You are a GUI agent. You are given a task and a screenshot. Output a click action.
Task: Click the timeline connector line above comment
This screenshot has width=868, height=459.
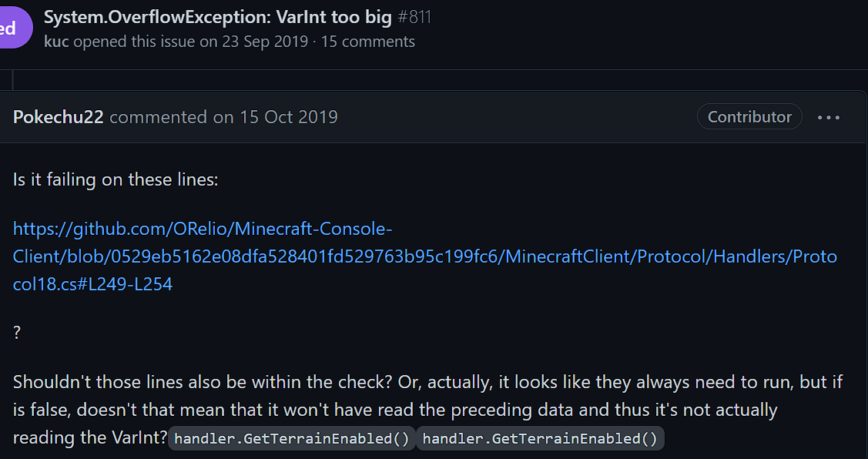pyautogui.click(x=13, y=80)
